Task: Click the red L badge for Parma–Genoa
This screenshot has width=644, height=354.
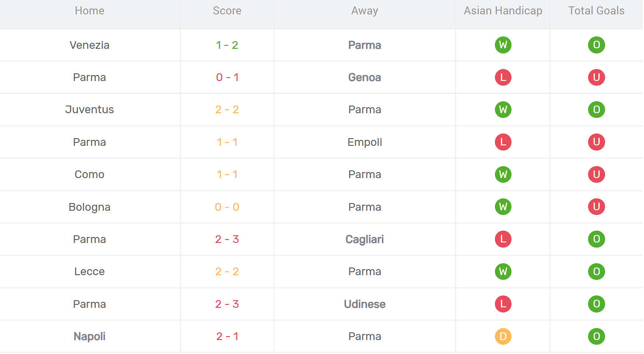Action: [503, 77]
